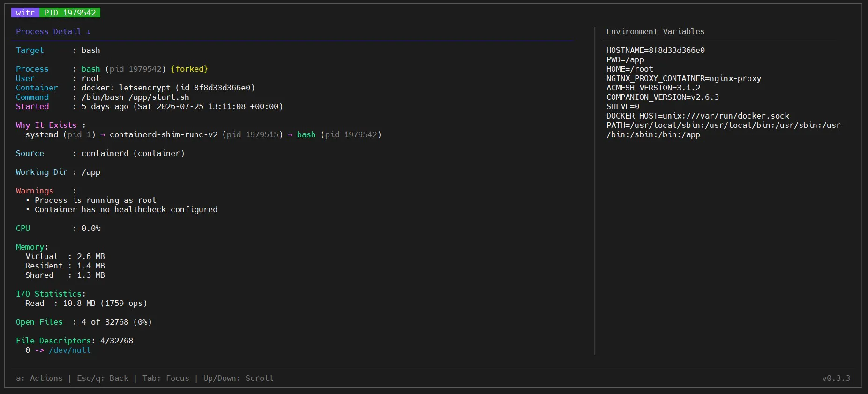Image resolution: width=868 pixels, height=394 pixels.
Task: Click the NGINX_PROXY_CONTAINER=nginx-proxy variable
Action: click(x=683, y=78)
